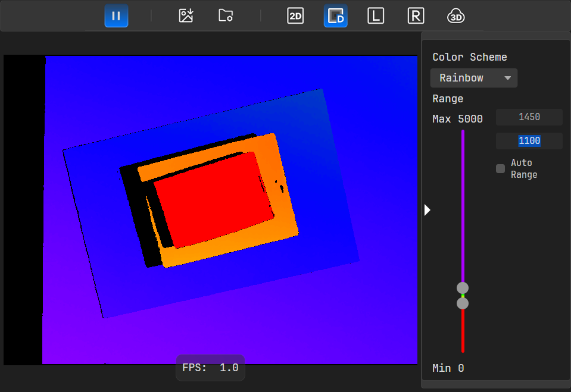Collapse the settings panel with the white triangle
This screenshot has height=392, width=571.
[x=427, y=210]
